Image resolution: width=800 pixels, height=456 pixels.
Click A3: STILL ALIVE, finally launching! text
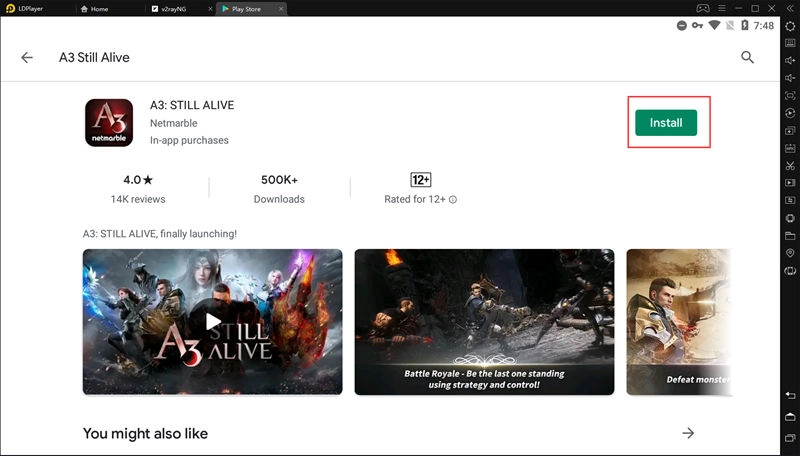pyautogui.click(x=160, y=234)
